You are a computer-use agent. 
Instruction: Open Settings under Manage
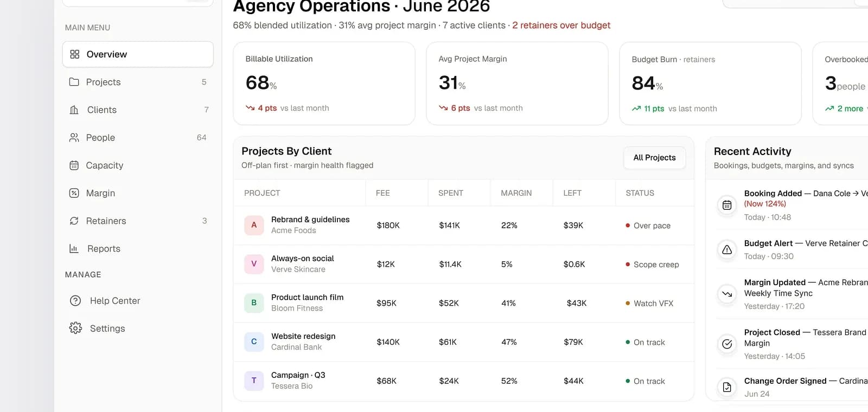(x=138, y=328)
